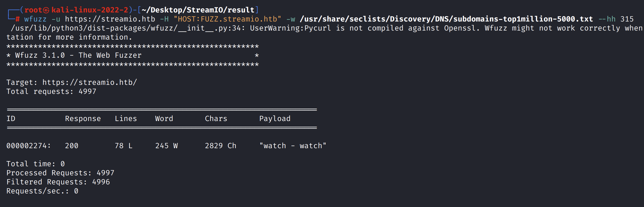Click the "Wfuzz 3.1.0 - The Web Fuzzer" banner
This screenshot has height=207, width=644.
78,55
